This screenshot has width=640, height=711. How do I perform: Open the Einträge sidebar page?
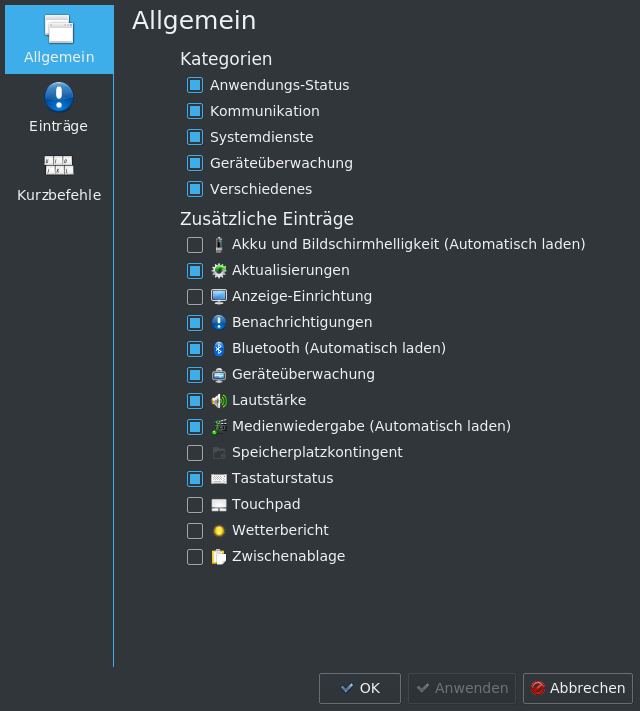[x=59, y=108]
